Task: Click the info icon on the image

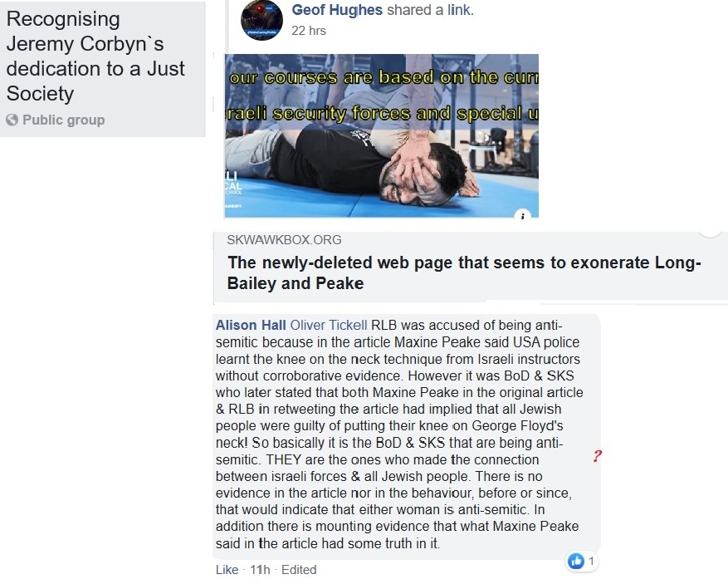Action: (x=523, y=214)
